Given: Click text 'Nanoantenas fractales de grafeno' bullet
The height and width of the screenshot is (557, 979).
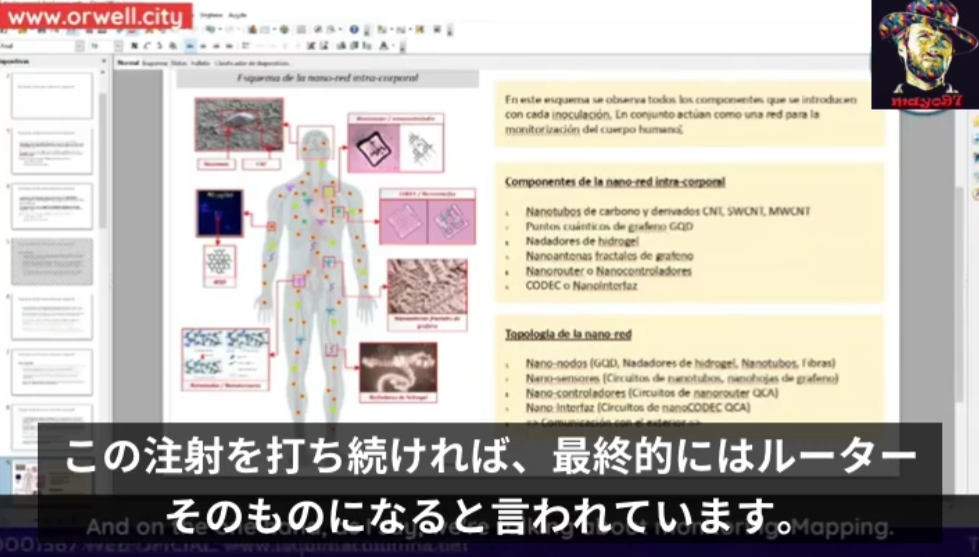Looking at the screenshot, I should tap(609, 256).
